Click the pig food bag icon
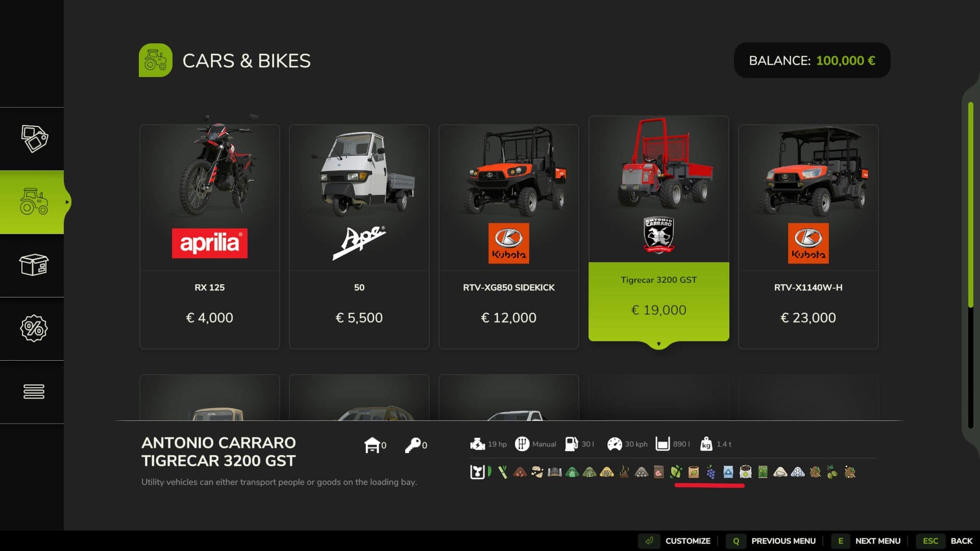 click(x=658, y=472)
